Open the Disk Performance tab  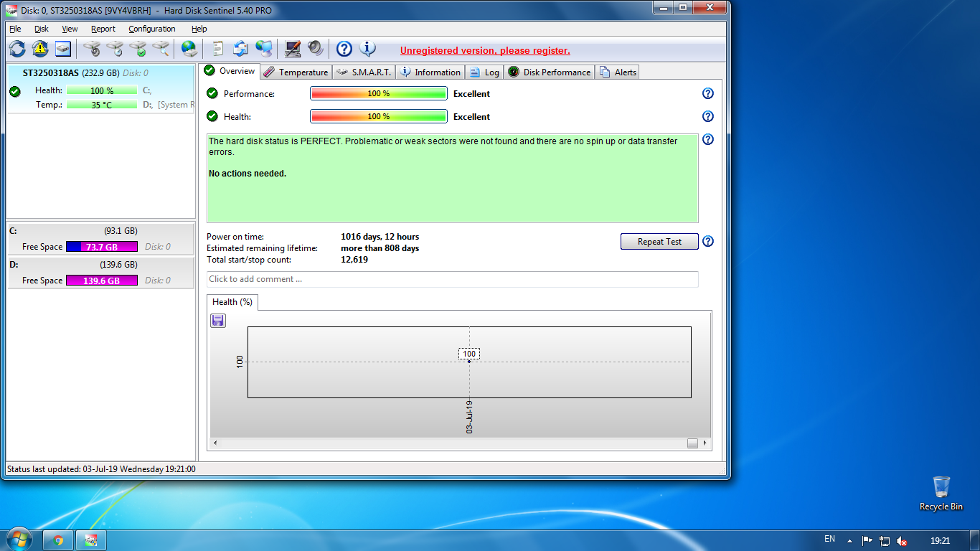[550, 72]
